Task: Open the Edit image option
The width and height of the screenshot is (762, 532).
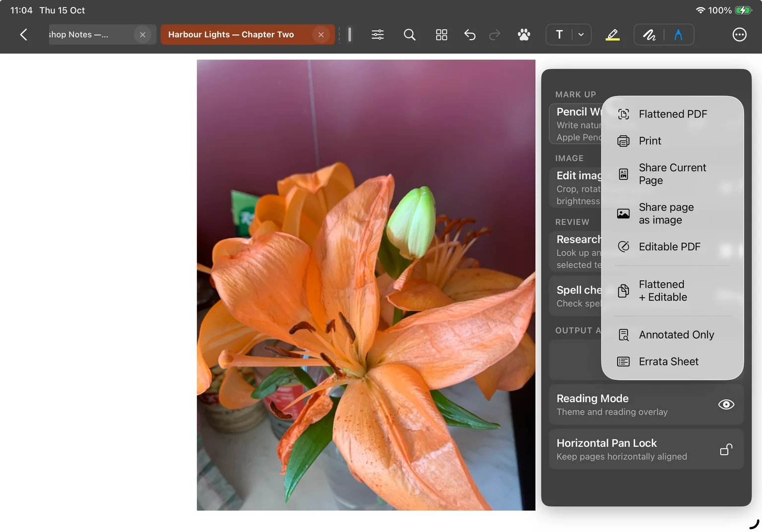Action: coord(575,188)
